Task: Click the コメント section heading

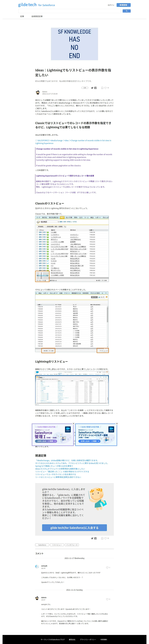Action: point(39,553)
